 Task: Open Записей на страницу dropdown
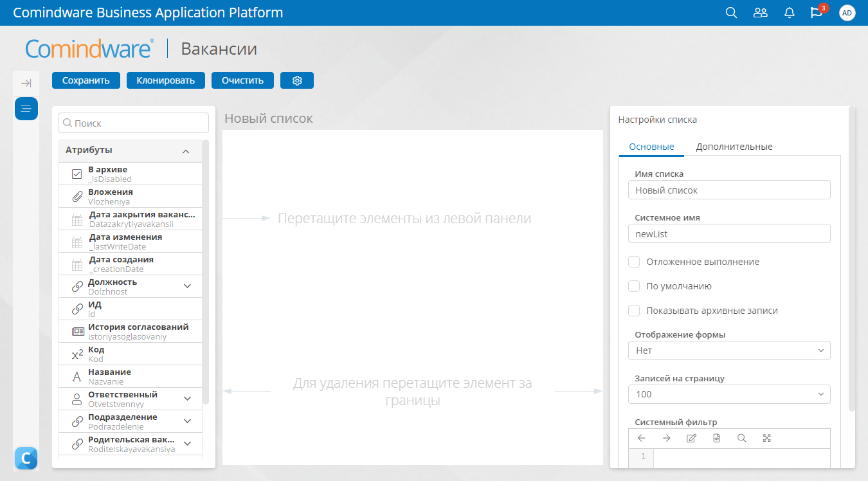(x=729, y=394)
